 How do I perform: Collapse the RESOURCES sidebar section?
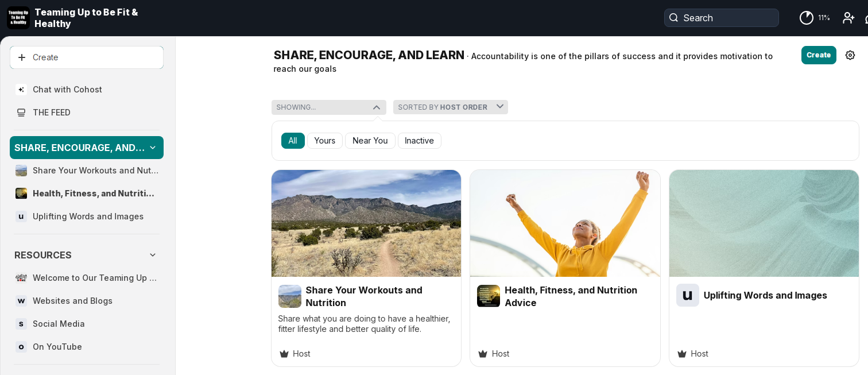click(x=153, y=255)
